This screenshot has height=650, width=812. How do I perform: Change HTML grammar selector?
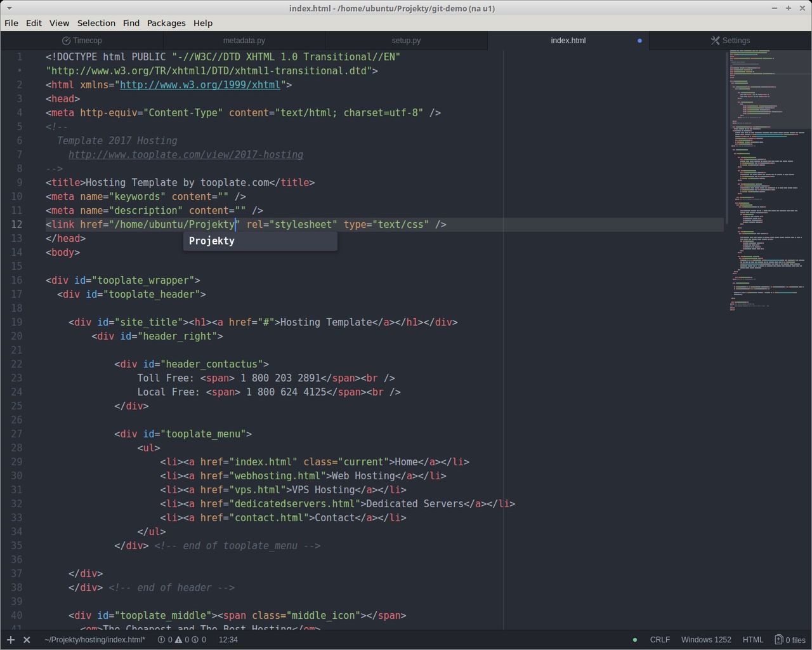coord(753,640)
